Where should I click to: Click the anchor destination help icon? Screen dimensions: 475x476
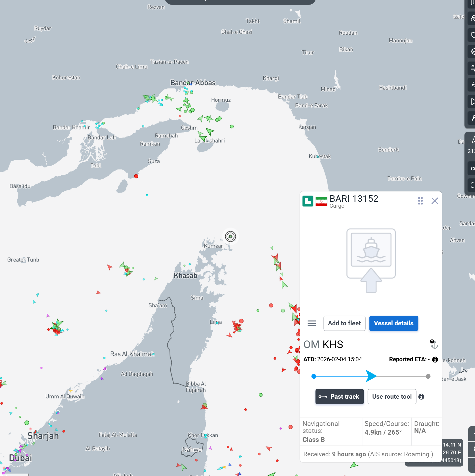(x=434, y=344)
